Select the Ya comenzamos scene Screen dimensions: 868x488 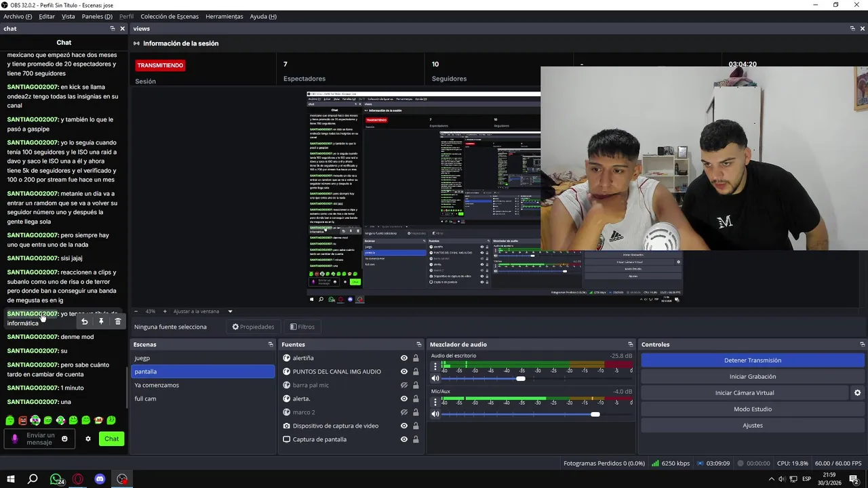(203, 385)
